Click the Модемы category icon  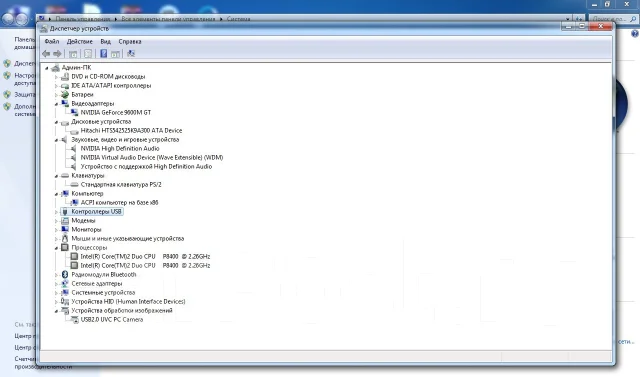coord(65,221)
